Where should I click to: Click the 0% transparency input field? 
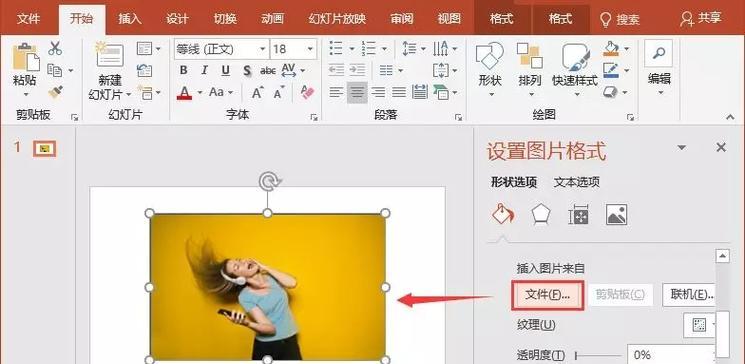coord(670,354)
